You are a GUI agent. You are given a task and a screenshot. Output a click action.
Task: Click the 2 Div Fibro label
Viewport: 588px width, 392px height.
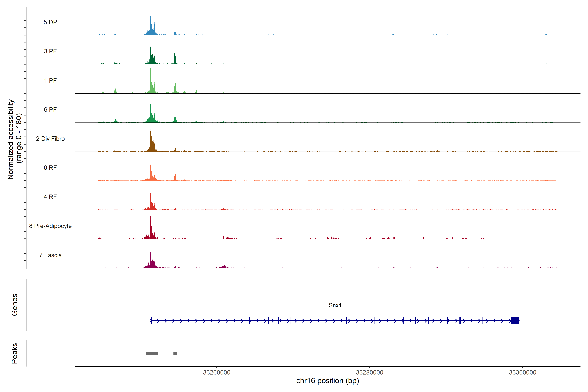(50, 139)
